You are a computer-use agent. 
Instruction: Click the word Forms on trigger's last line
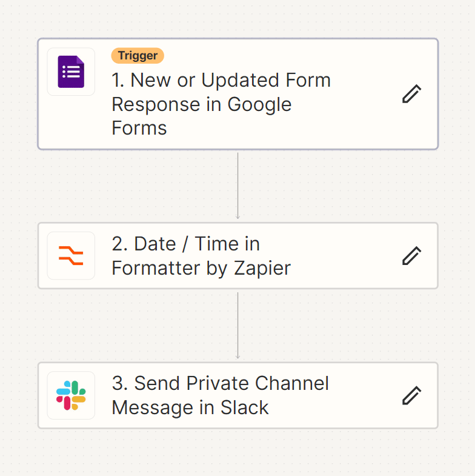(139, 128)
